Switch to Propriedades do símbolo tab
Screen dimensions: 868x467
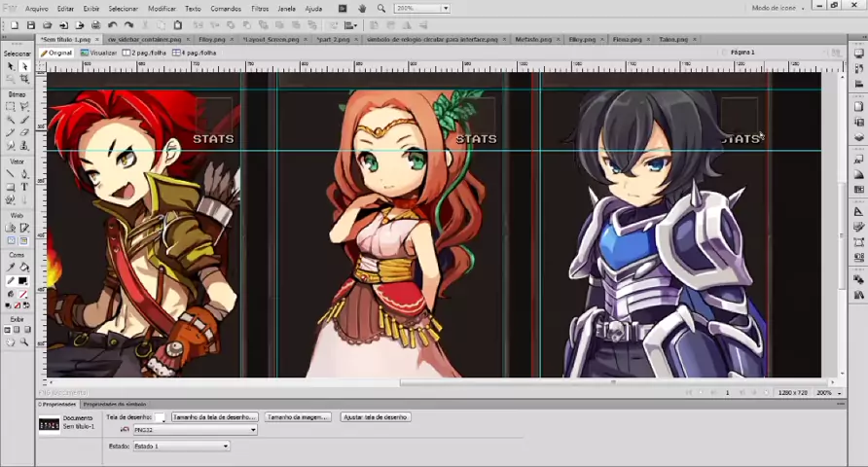click(115, 404)
